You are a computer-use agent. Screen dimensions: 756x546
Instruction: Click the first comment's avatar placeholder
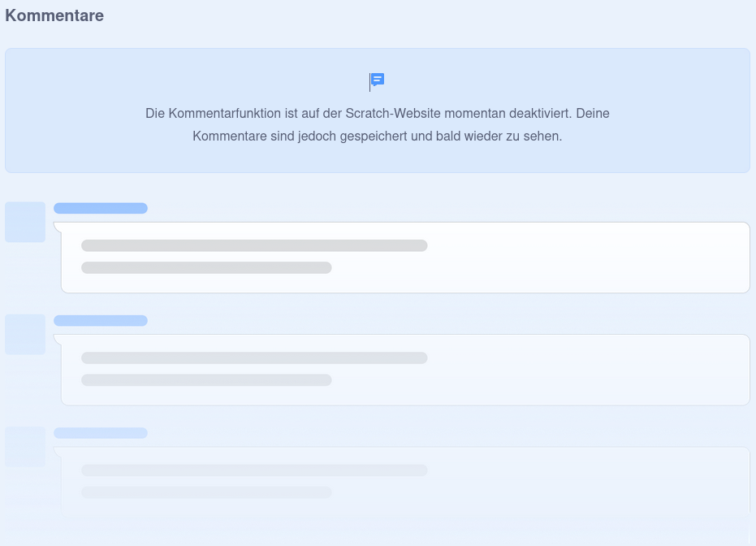click(x=25, y=222)
